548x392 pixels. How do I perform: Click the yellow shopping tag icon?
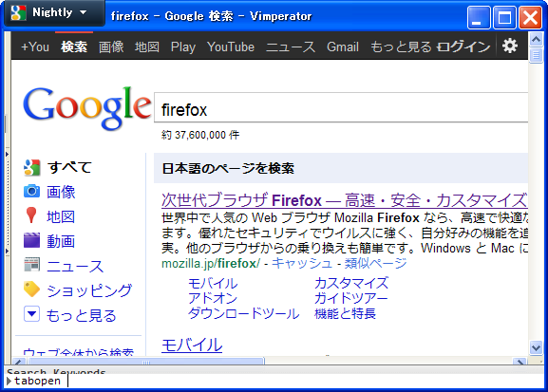coord(31,289)
